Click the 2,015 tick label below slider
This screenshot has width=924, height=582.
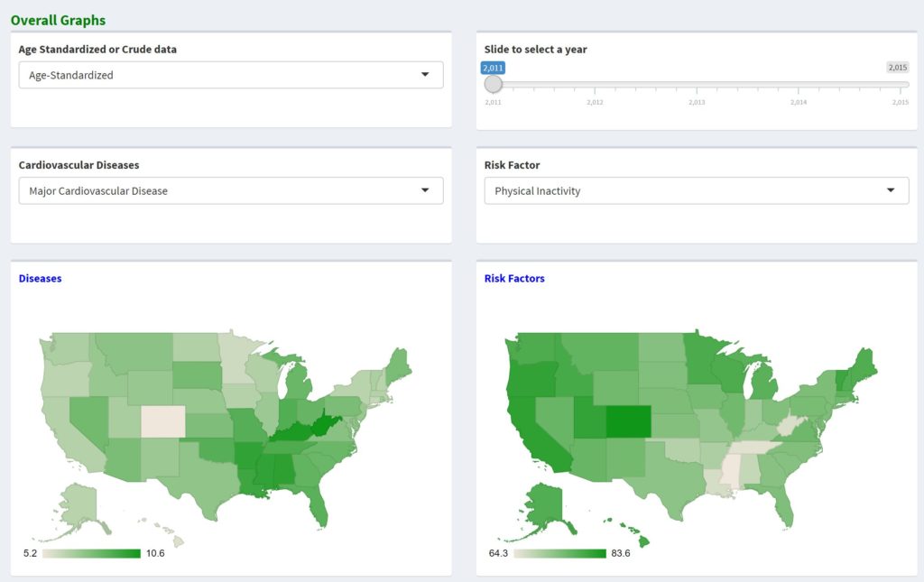[x=900, y=102]
